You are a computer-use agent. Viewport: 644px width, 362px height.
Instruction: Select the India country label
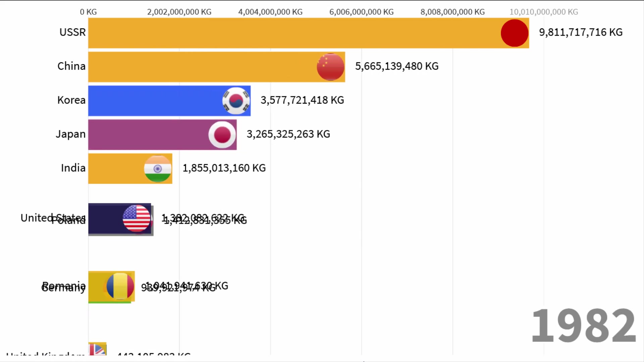[x=73, y=168]
